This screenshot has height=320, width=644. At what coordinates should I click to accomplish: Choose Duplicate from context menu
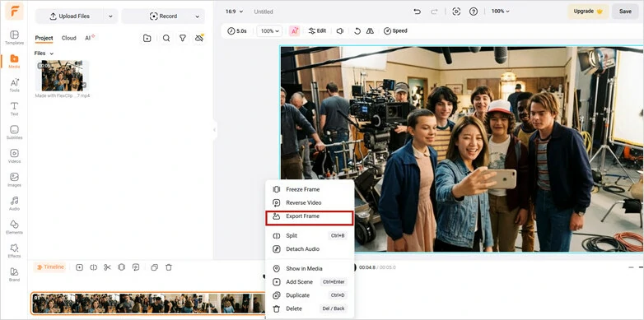310,295
